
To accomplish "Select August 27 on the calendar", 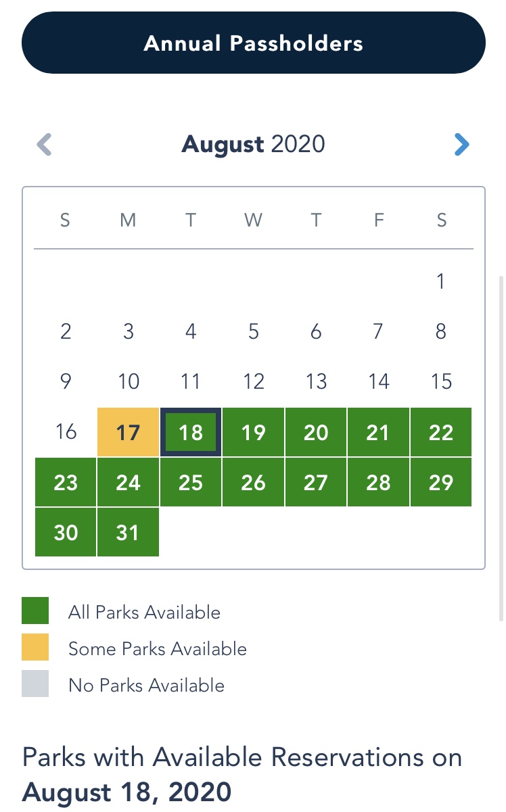I will [316, 482].
